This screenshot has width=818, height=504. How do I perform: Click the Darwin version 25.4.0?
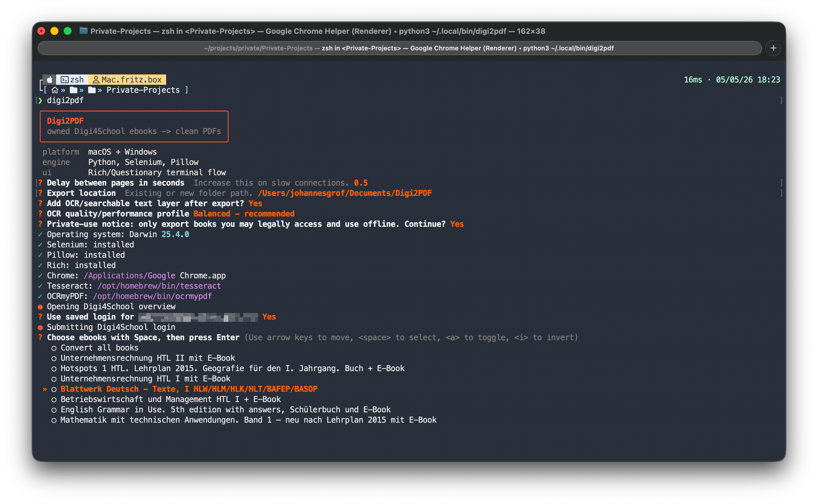click(x=175, y=234)
